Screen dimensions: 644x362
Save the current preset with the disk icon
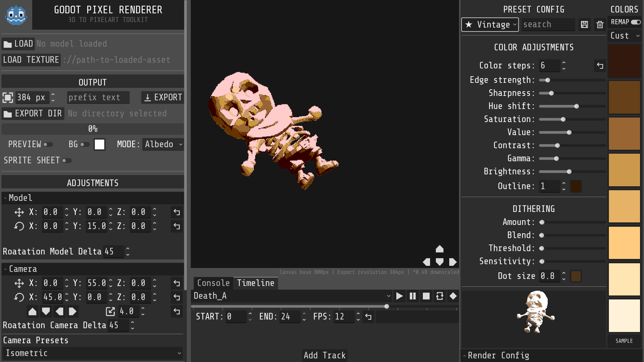(x=584, y=24)
